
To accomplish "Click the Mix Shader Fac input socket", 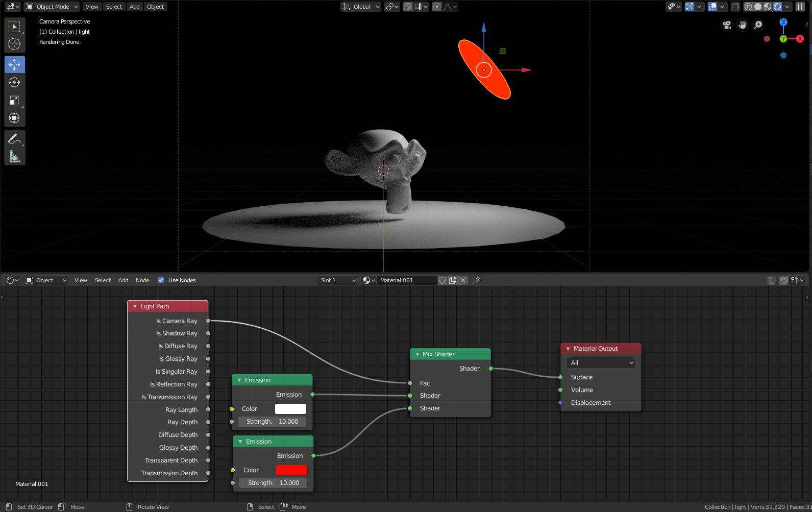I will [410, 383].
